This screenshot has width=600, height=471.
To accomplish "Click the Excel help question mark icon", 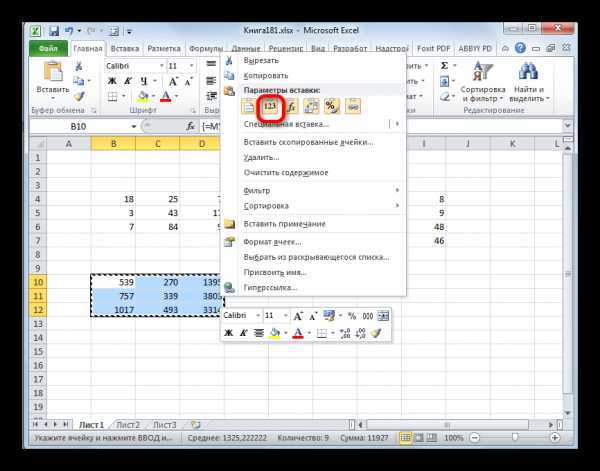I will pos(520,48).
